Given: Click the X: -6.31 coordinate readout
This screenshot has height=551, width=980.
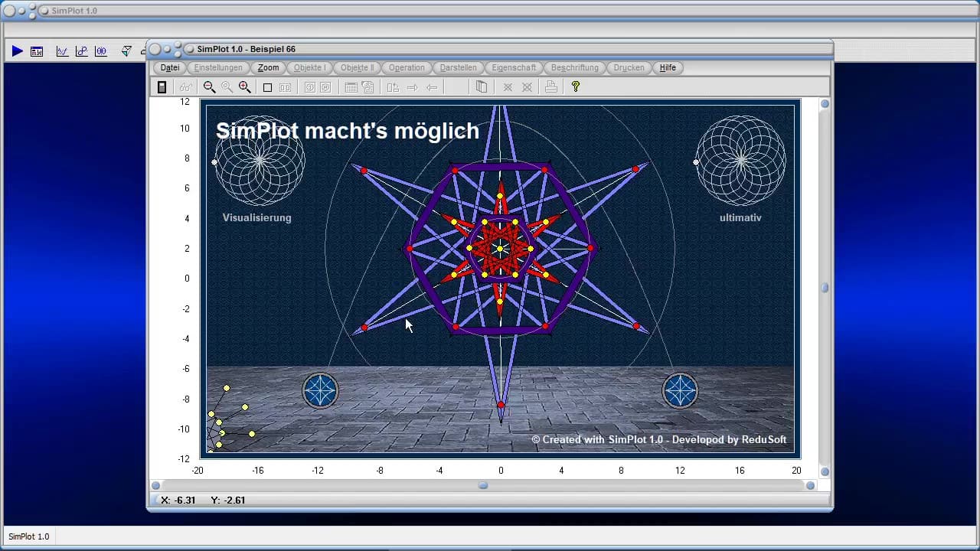Looking at the screenshot, I should click(178, 500).
